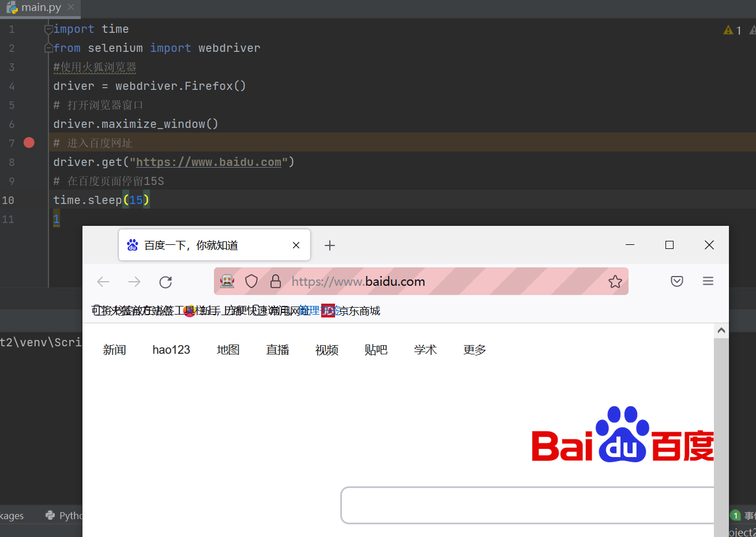Click the webdriver.Firefox() code line

[149, 86]
